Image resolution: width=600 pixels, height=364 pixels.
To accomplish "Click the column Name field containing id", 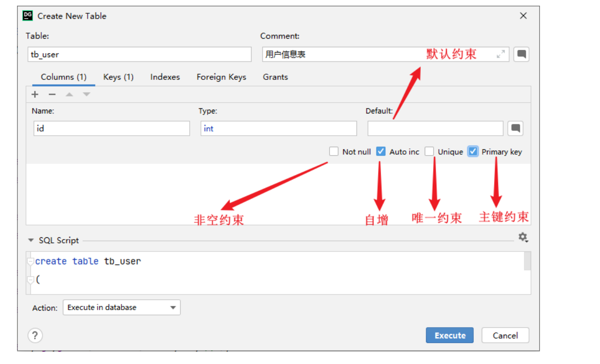I will pyautogui.click(x=112, y=129).
